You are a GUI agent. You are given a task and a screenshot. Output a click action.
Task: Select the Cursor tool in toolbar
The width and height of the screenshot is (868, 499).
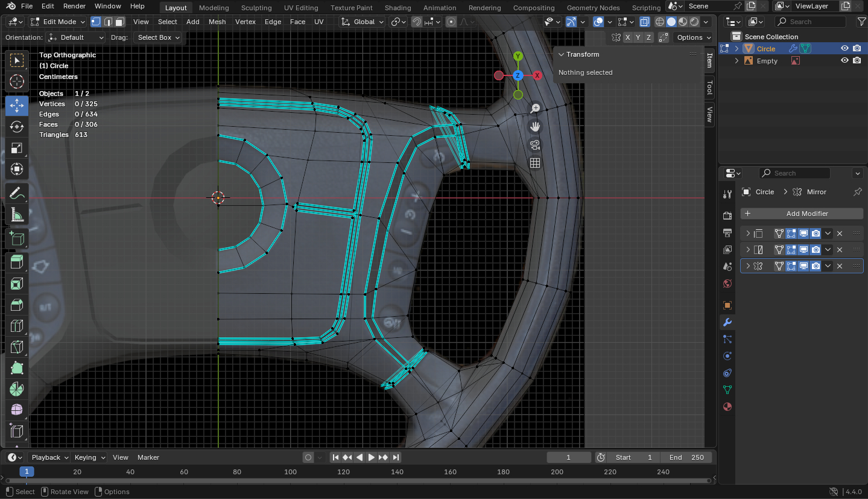click(x=16, y=81)
